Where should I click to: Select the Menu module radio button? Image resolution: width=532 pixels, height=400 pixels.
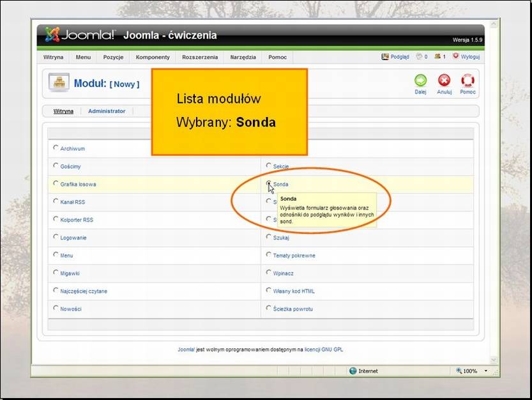tap(56, 254)
